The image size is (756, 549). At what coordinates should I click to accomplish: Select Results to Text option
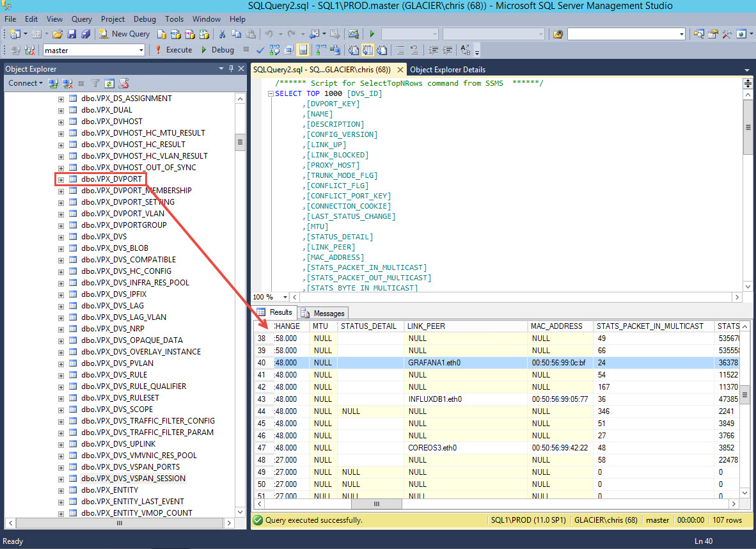point(354,50)
